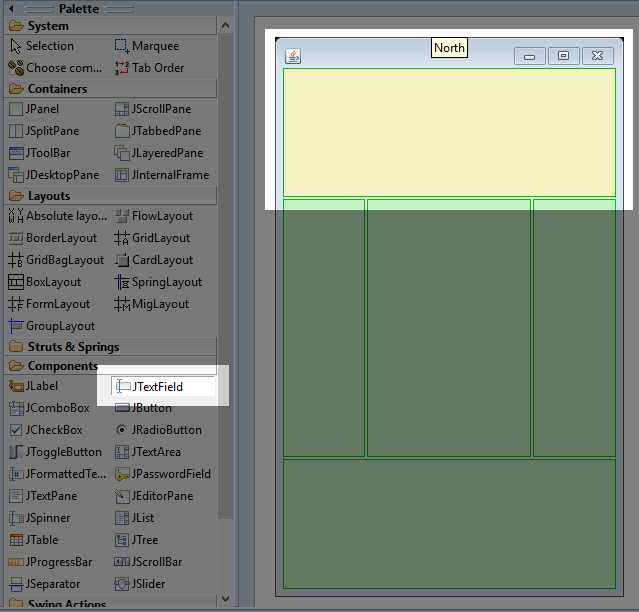Select JTabbedPane container
639x612 pixels.
click(158, 131)
